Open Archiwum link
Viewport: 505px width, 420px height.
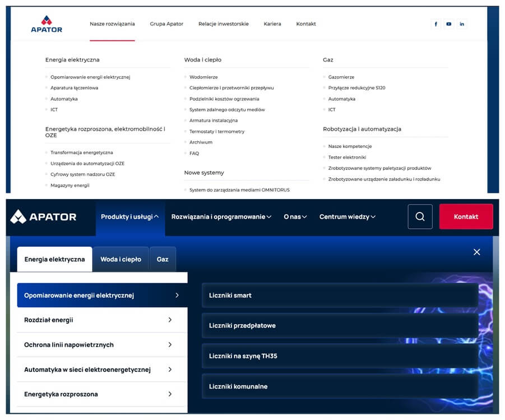click(201, 142)
